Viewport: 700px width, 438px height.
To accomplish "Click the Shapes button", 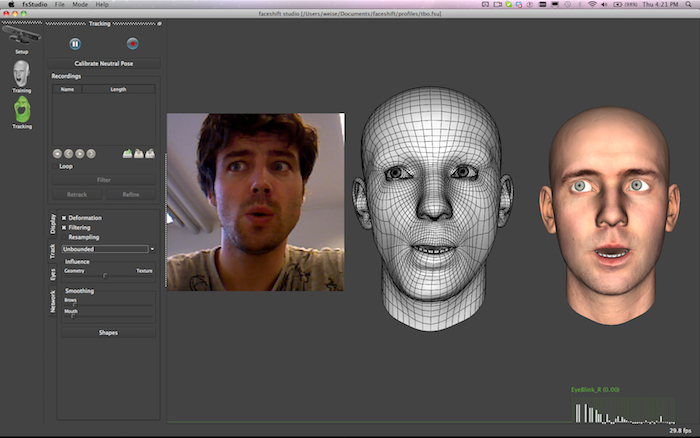I will pos(108,333).
